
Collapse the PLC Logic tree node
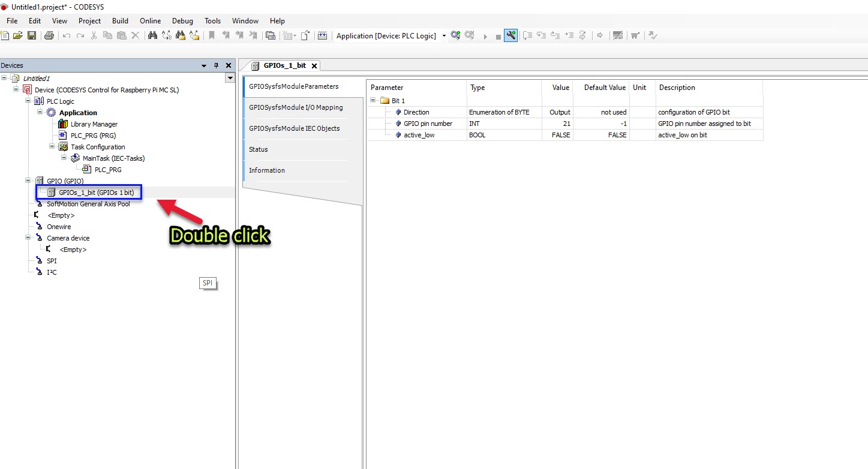click(x=28, y=101)
